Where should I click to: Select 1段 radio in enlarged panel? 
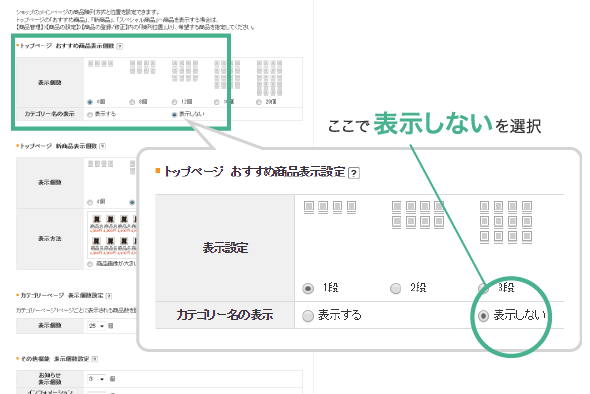[x=308, y=289]
